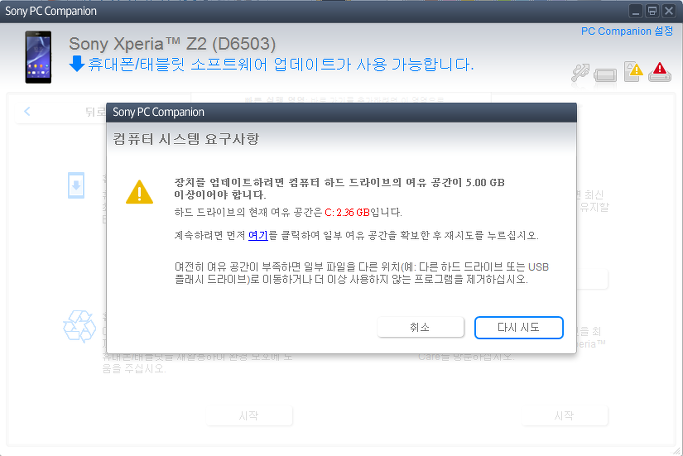Click the Xperia Z2 phone thumbnail

click(x=38, y=57)
